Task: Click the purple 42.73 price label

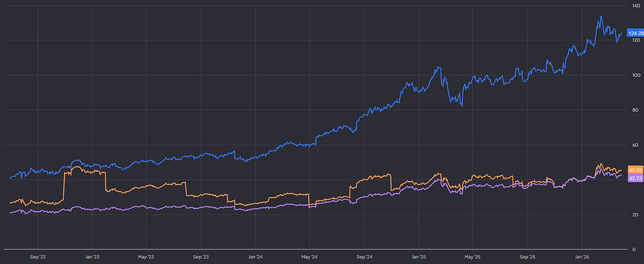Action: (x=635, y=178)
